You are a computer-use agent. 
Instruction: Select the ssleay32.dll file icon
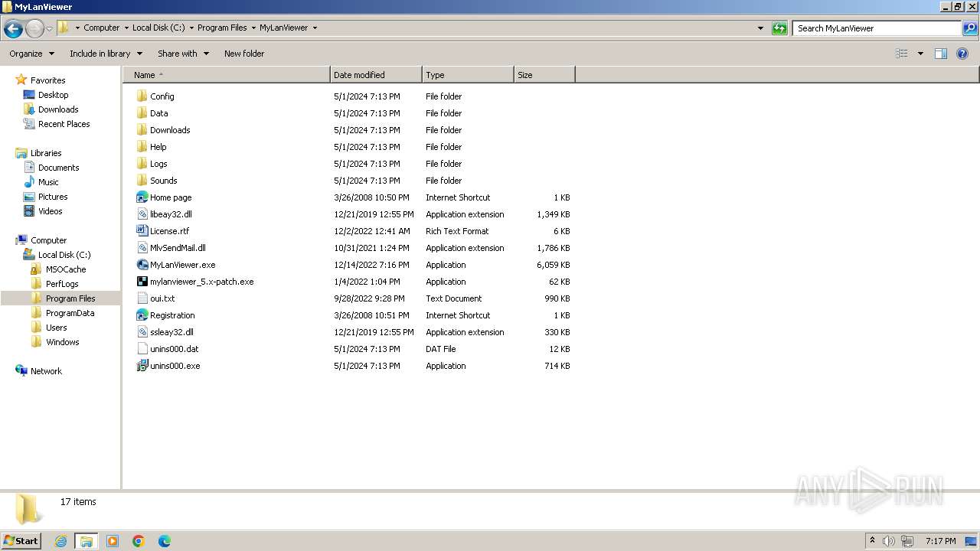(142, 332)
